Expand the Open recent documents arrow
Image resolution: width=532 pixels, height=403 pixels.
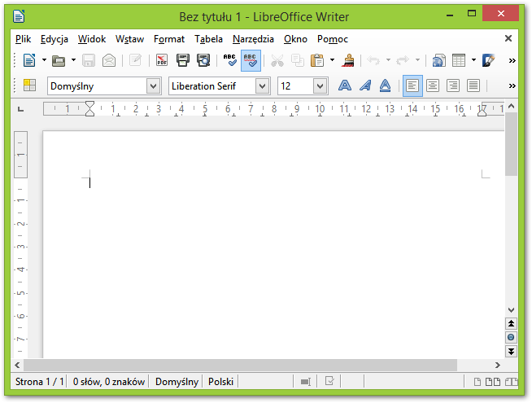point(73,60)
